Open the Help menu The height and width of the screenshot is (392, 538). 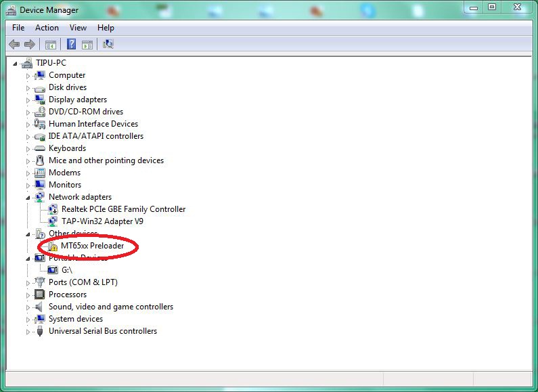coord(106,28)
